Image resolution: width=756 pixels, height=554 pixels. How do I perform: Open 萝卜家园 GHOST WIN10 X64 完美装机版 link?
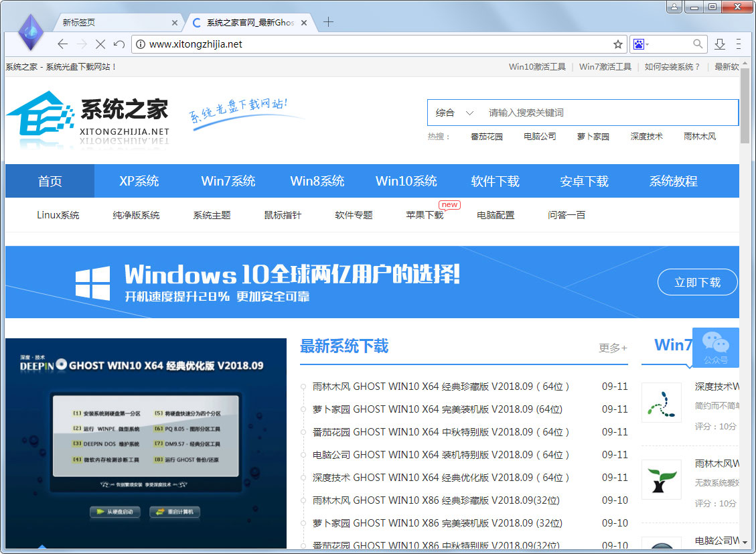[x=437, y=409]
